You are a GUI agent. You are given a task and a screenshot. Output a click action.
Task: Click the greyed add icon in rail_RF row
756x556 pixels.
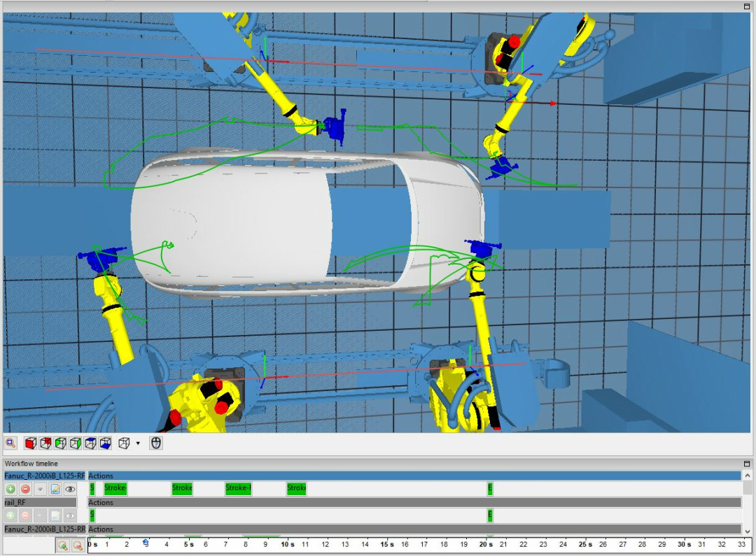pos(10,515)
